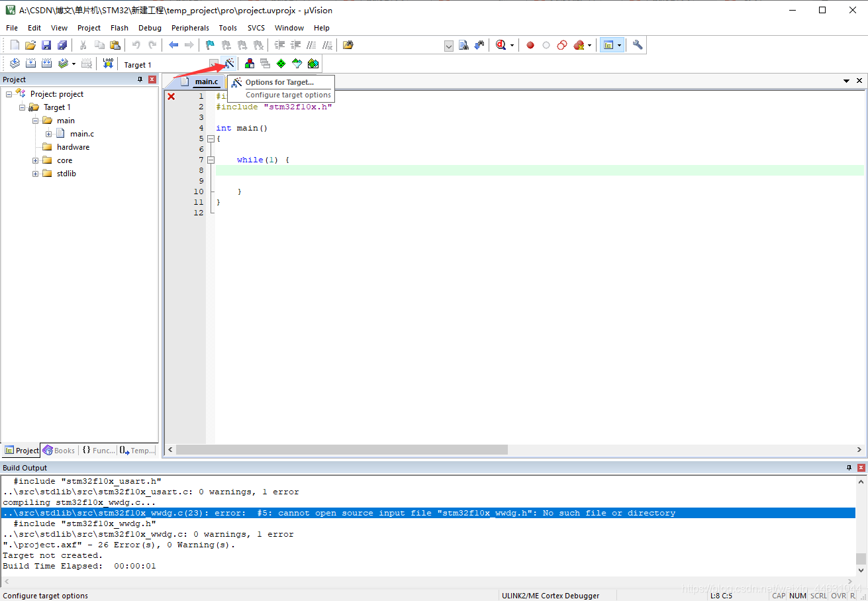The image size is (868, 601).
Task: Click the Save All icon
Action: coord(62,45)
